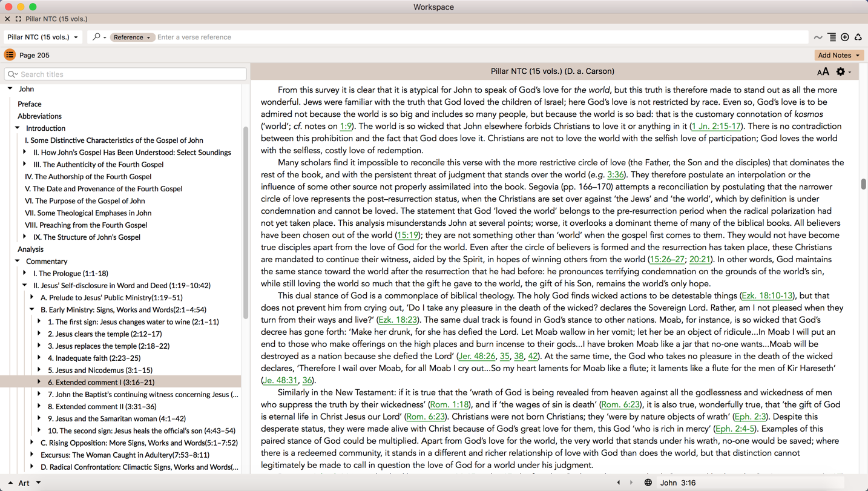Click the AA font size icon
The image size is (868, 491).
click(823, 72)
